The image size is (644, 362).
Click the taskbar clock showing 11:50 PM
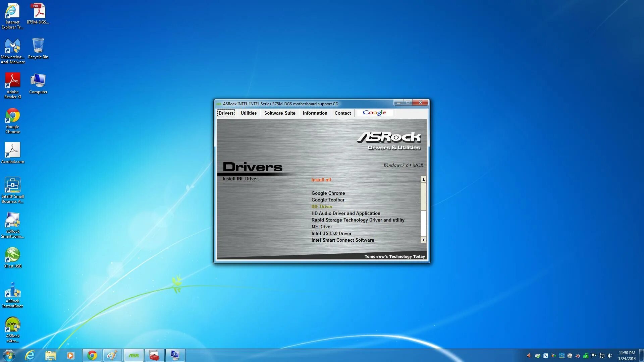(627, 356)
